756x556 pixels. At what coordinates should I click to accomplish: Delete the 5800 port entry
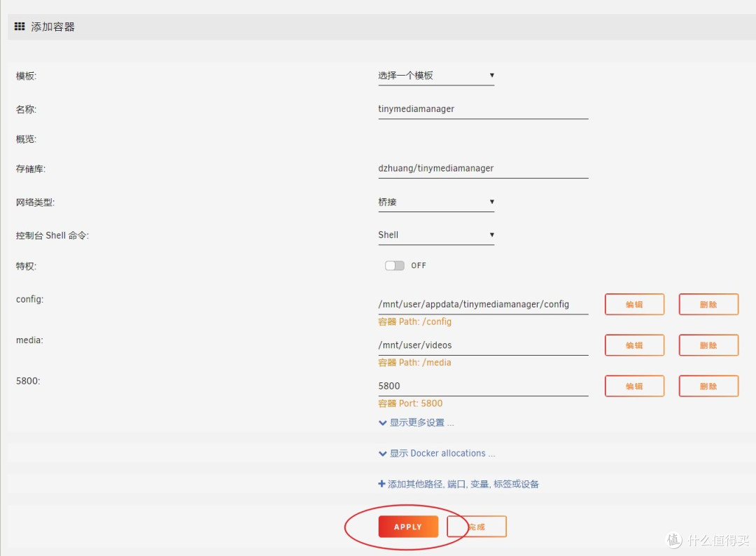click(708, 386)
